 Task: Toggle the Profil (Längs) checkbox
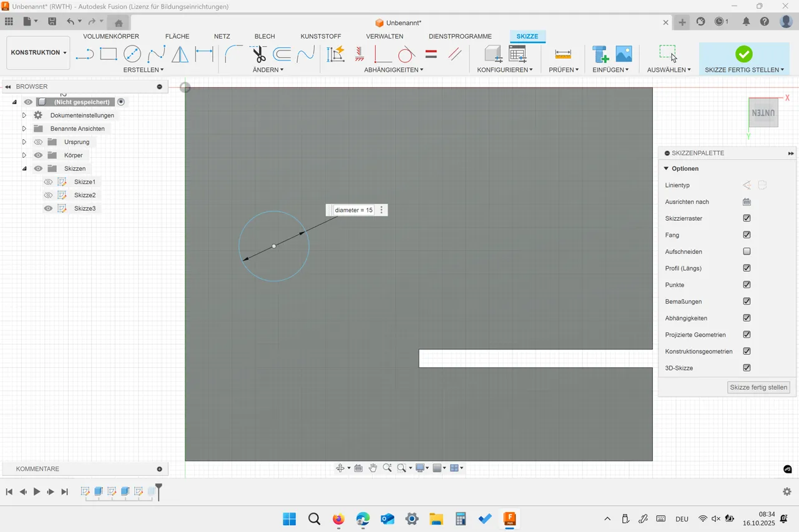[747, 268]
